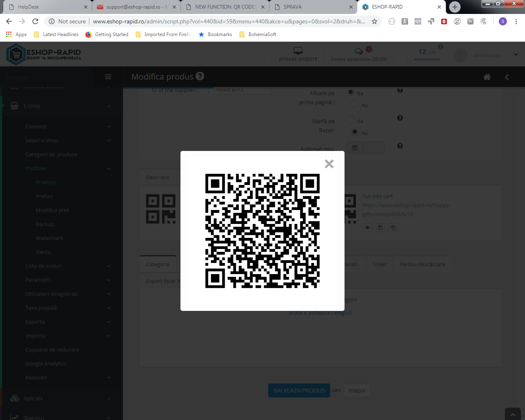Open the Produse submenu item

point(46,183)
